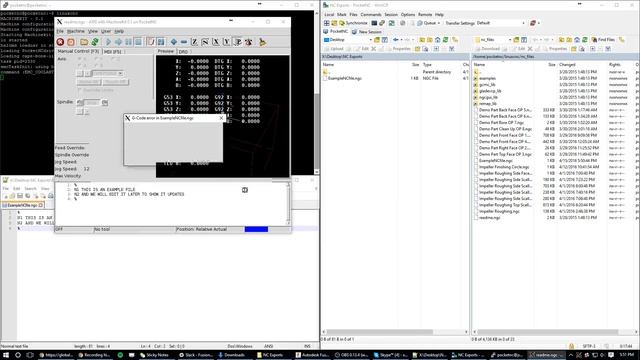Open G-code file in AXIS toolbar

point(84,42)
